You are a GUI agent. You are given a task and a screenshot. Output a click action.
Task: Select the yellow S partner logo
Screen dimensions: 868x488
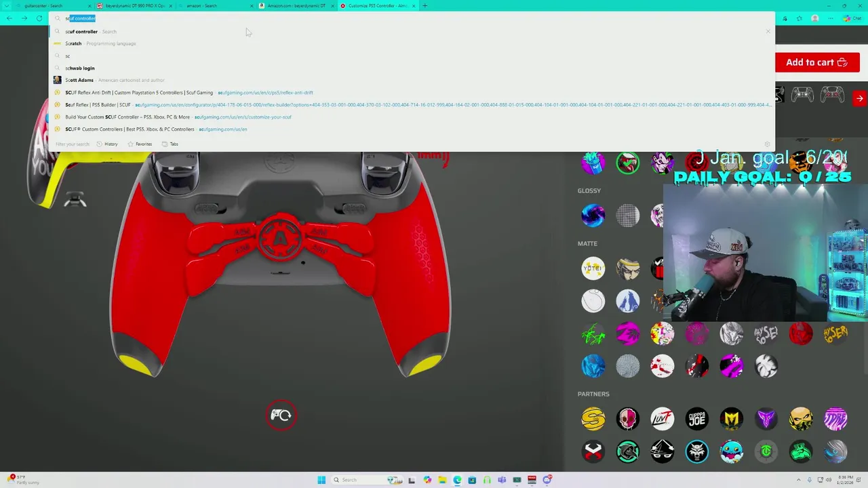point(593,419)
